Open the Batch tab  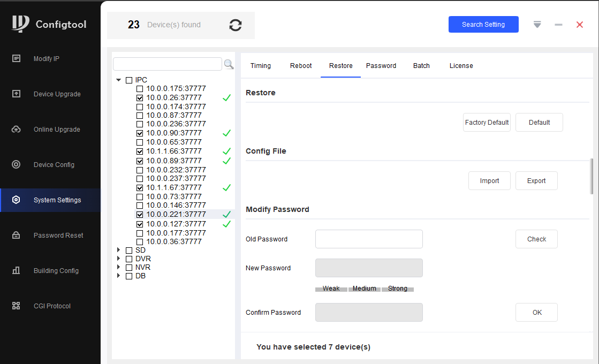pyautogui.click(x=421, y=66)
